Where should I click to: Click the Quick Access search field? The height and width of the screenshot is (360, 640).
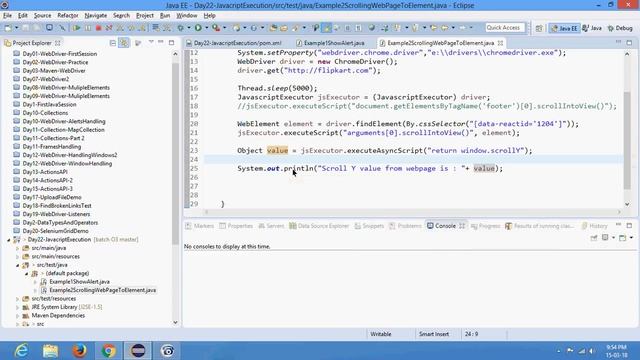pyautogui.click(x=504, y=28)
